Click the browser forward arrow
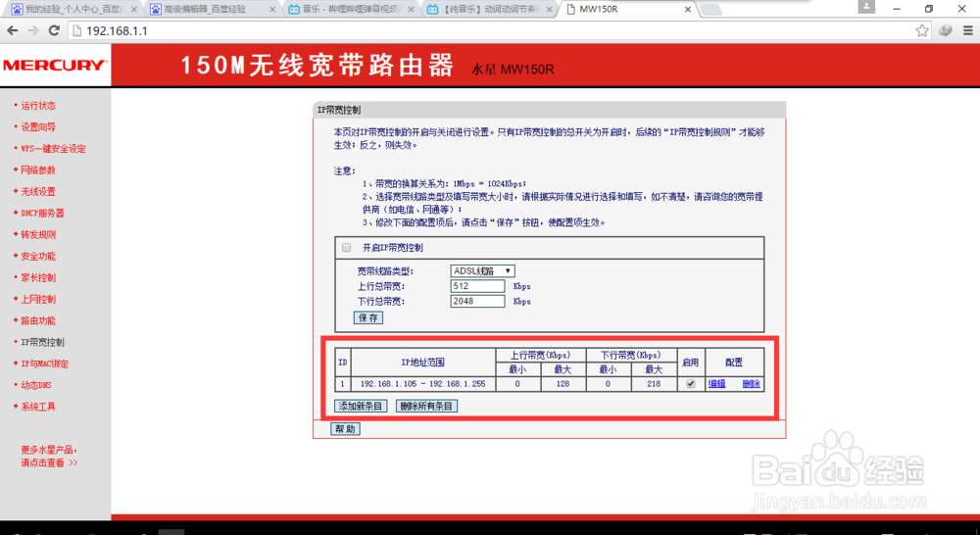980x535 pixels. tap(33, 30)
